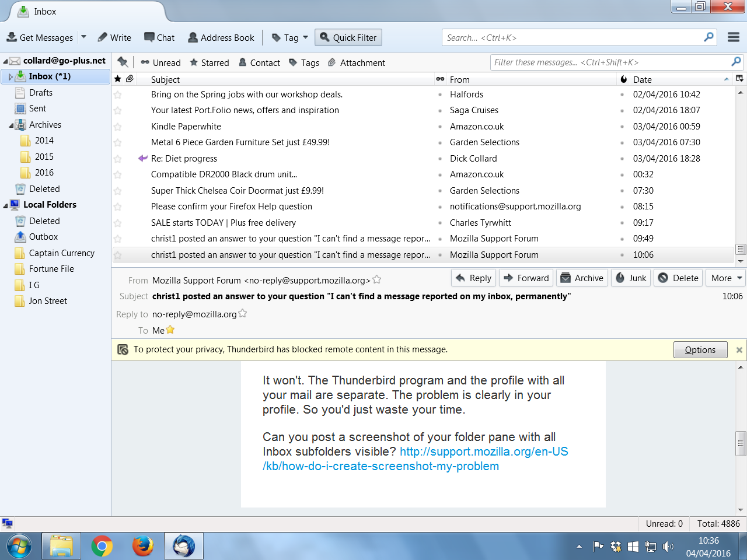Mark the selected message as Junk
This screenshot has width=747, height=560.
631,278
